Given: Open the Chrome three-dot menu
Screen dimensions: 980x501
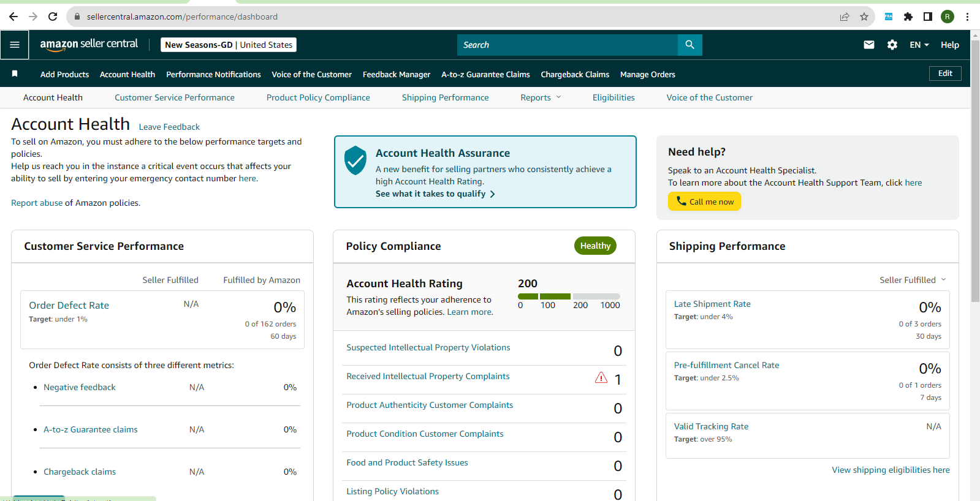Looking at the screenshot, I should click(x=967, y=17).
